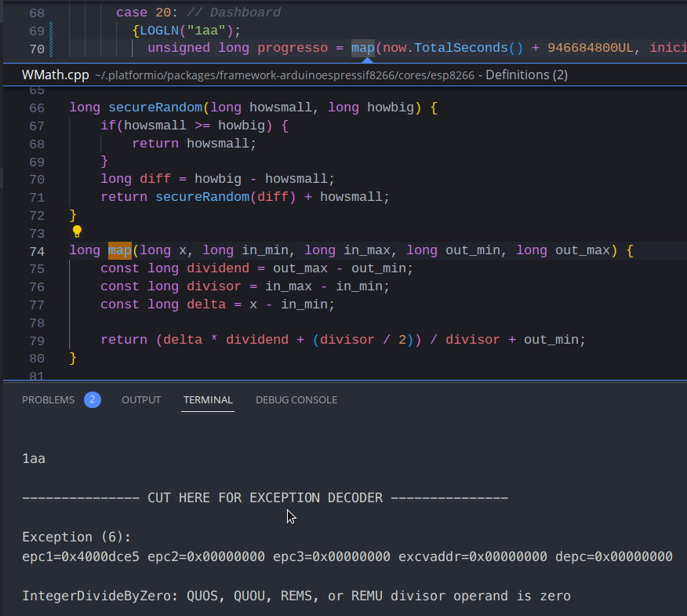Click the blue problems count badge

(93, 399)
